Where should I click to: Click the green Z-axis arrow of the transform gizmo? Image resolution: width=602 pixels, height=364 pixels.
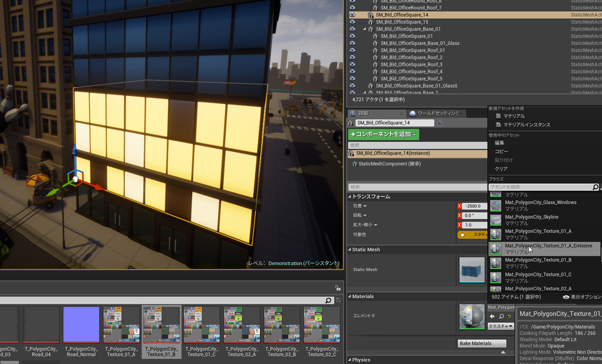click(x=52, y=193)
